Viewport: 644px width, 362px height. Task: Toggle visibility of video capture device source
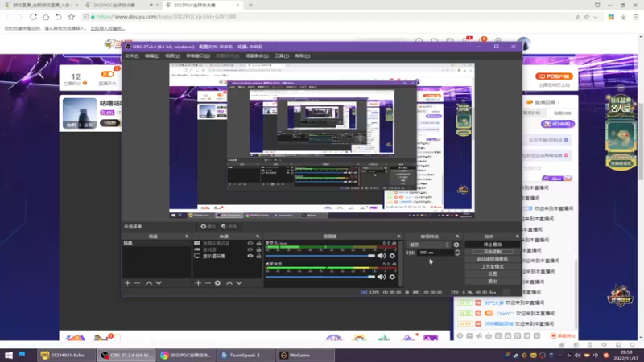[x=250, y=244]
